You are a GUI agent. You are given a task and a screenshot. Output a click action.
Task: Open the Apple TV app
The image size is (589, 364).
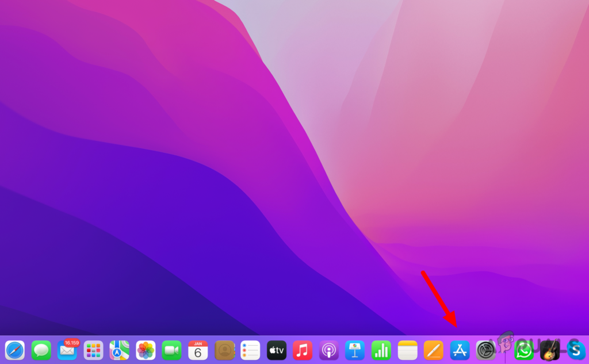coord(277,350)
